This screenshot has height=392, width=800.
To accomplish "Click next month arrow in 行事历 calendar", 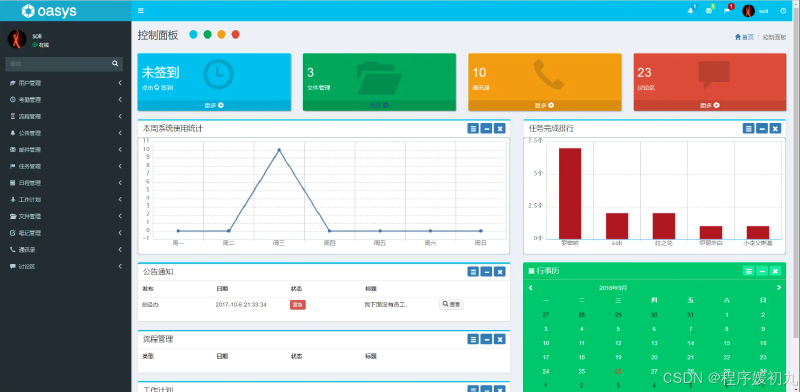I will click(779, 288).
